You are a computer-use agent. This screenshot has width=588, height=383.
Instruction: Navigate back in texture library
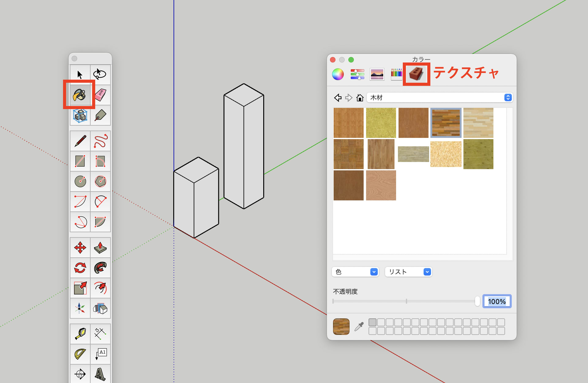[x=338, y=98]
